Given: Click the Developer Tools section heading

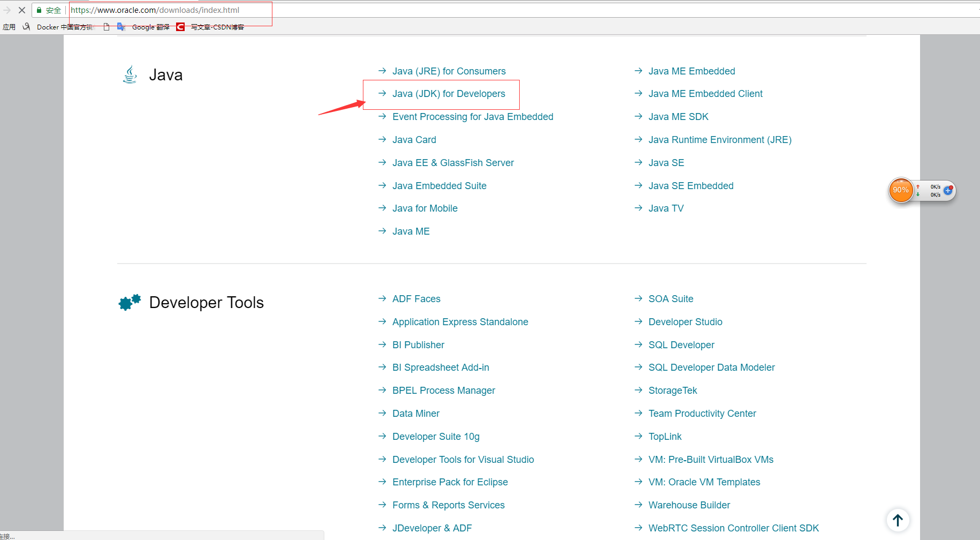Looking at the screenshot, I should [207, 303].
